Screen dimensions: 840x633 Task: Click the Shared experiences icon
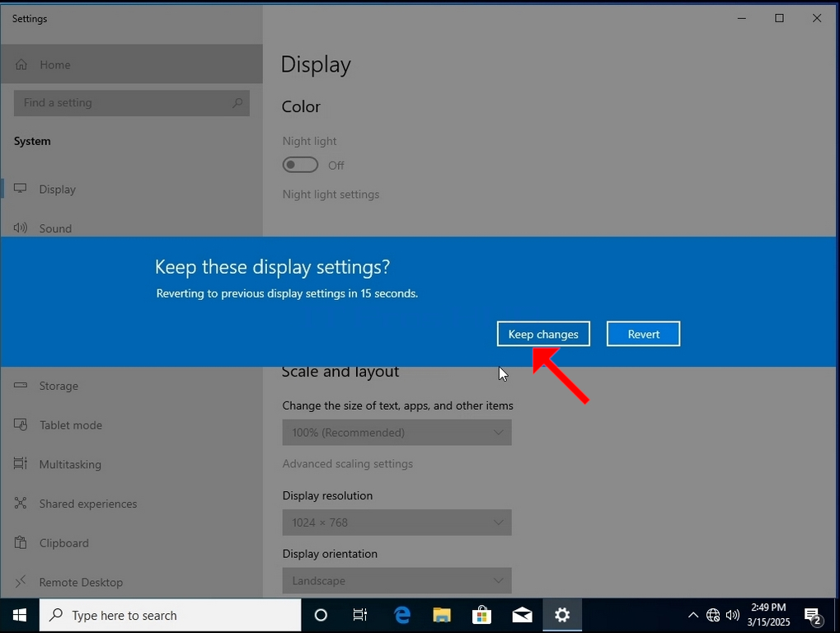21,503
